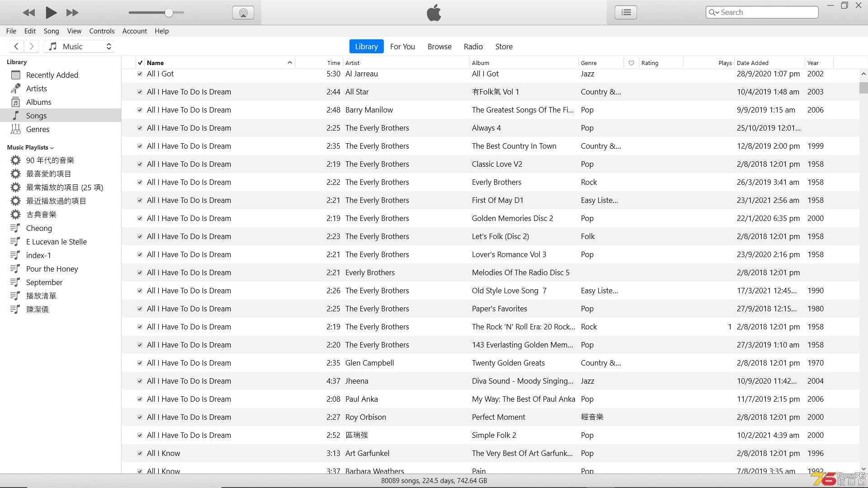Sort by the Genre column header
The width and height of the screenshot is (868, 488).
click(601, 63)
